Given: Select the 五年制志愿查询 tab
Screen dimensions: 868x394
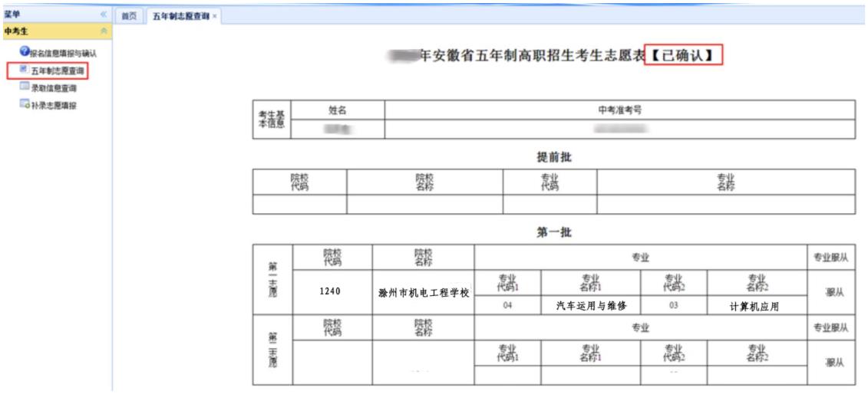Looking at the screenshot, I should click(180, 16).
